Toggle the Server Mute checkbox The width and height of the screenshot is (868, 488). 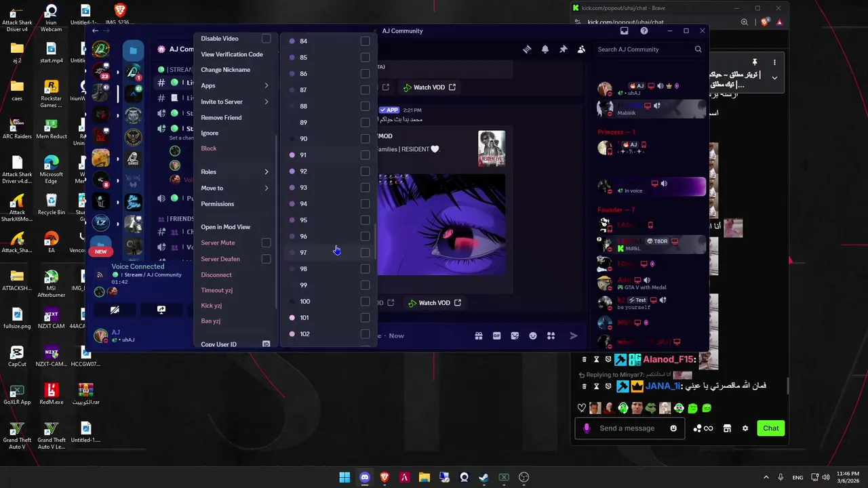(x=267, y=243)
